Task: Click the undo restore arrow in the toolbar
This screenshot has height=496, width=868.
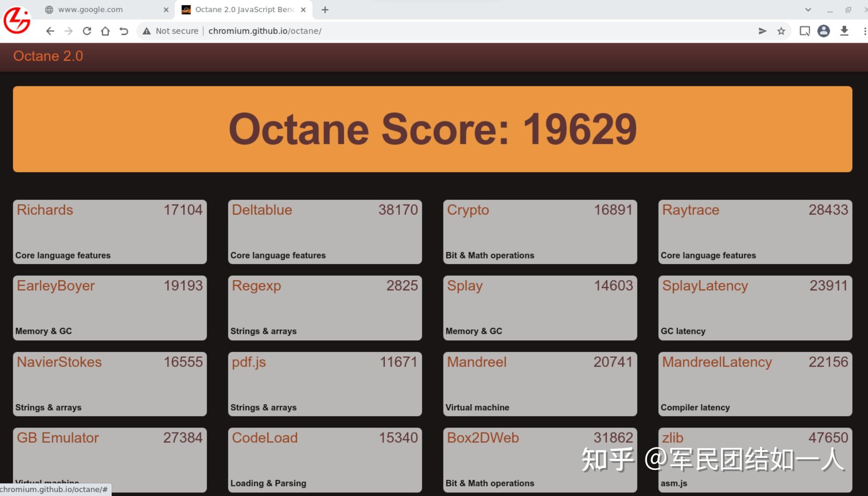Action: [x=123, y=31]
